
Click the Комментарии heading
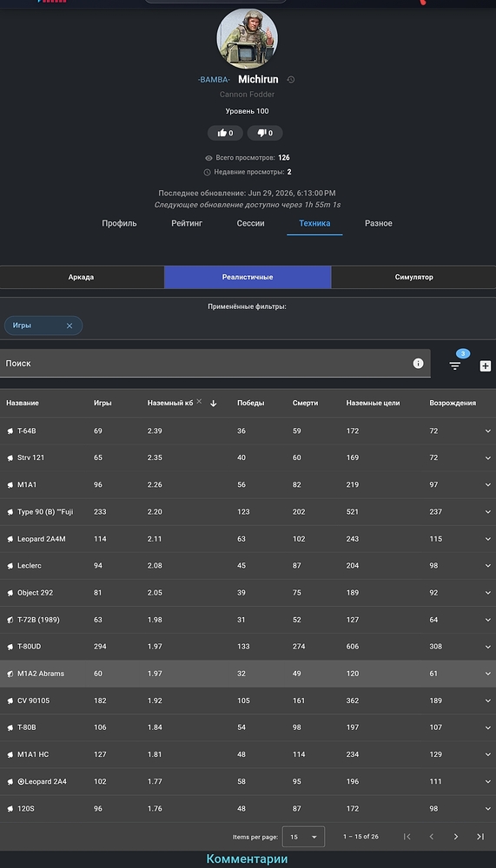[x=248, y=859]
